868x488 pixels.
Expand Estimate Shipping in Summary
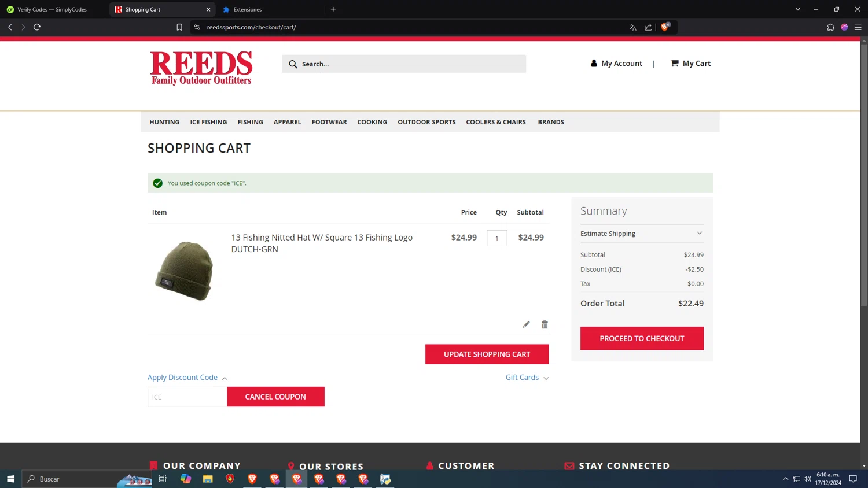tap(642, 234)
